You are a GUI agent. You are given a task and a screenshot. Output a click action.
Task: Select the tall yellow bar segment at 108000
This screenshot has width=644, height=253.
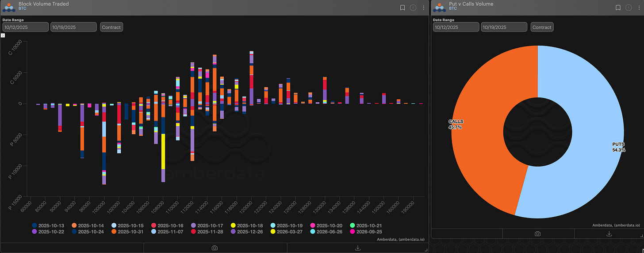click(x=163, y=152)
